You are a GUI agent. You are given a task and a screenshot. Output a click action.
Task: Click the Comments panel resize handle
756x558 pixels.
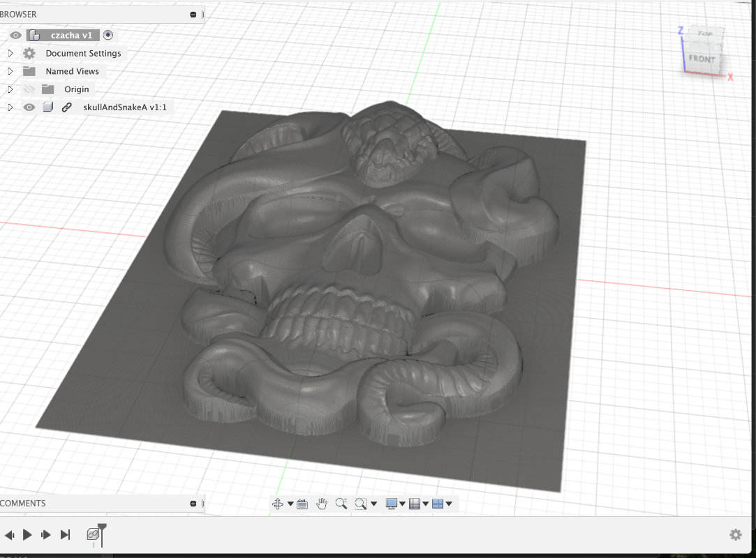pyautogui.click(x=202, y=504)
